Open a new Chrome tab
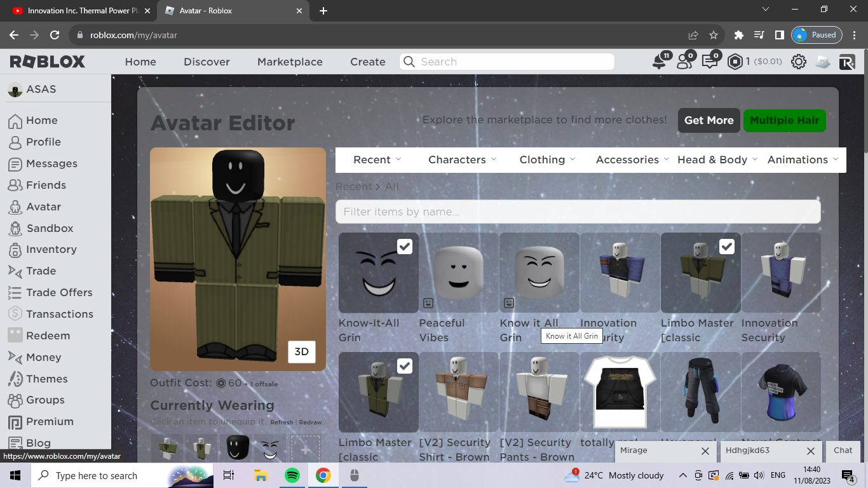The height and width of the screenshot is (488, 868). tap(323, 11)
